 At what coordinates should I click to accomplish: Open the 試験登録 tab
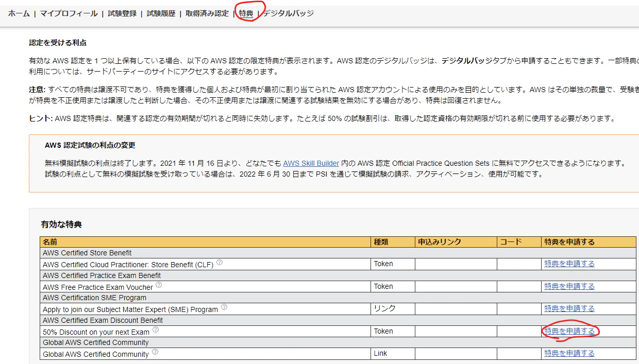click(x=122, y=13)
